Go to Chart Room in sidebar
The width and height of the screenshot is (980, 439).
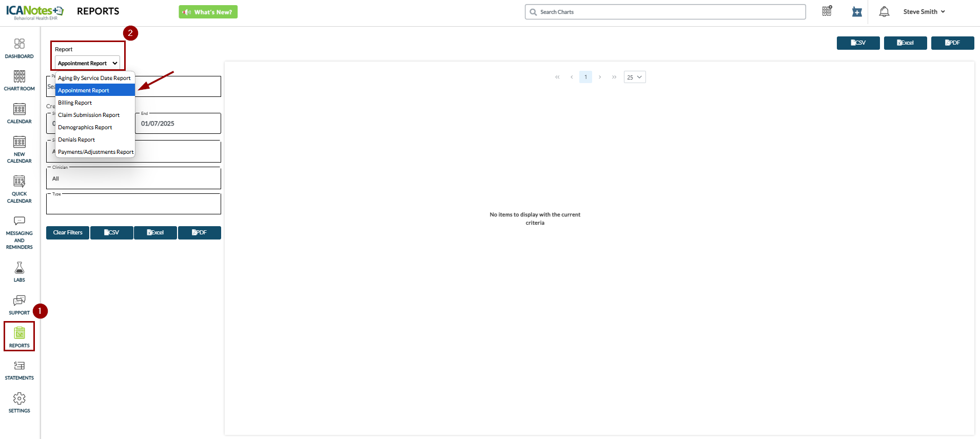19,81
